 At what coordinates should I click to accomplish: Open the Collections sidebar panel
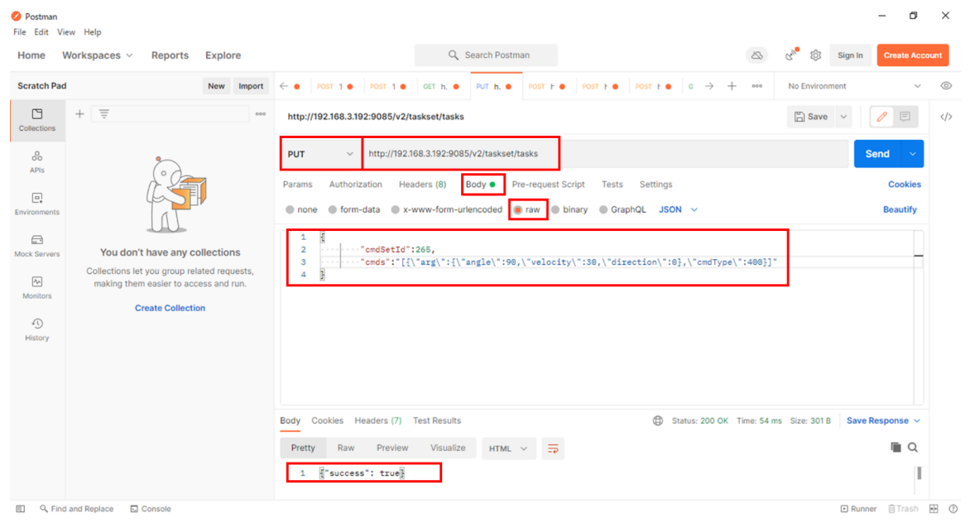point(37,119)
